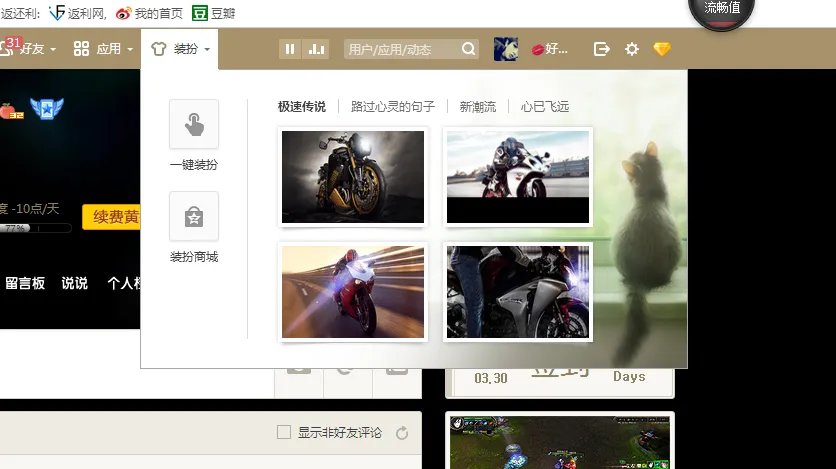Enable the 显示非好友评论 checkbox
This screenshot has width=836, height=469.
pos(284,432)
